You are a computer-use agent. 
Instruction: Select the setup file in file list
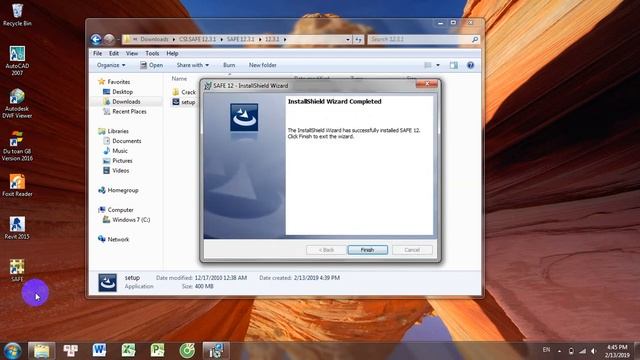pos(184,102)
